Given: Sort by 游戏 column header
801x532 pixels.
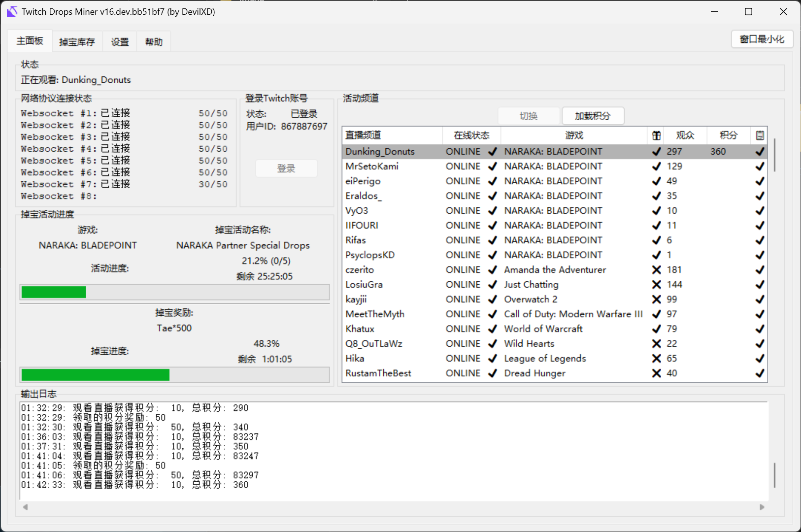Looking at the screenshot, I should click(x=574, y=135).
